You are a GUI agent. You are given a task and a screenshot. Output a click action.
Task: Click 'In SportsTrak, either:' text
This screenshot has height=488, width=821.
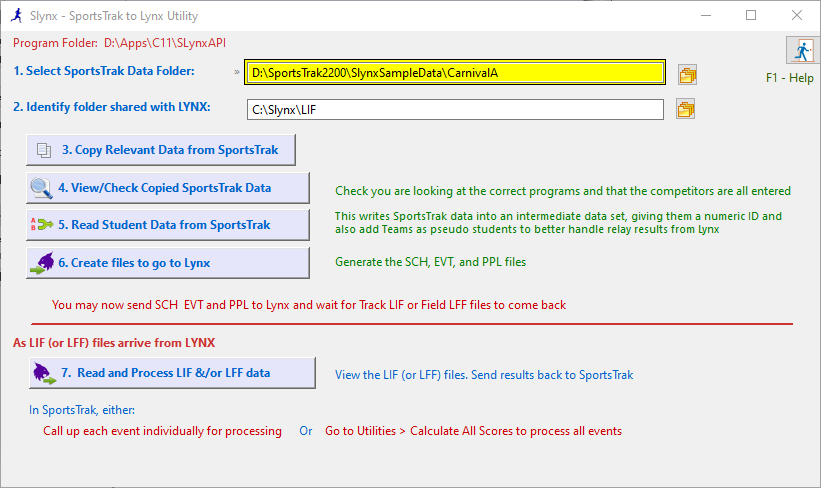coord(82,410)
